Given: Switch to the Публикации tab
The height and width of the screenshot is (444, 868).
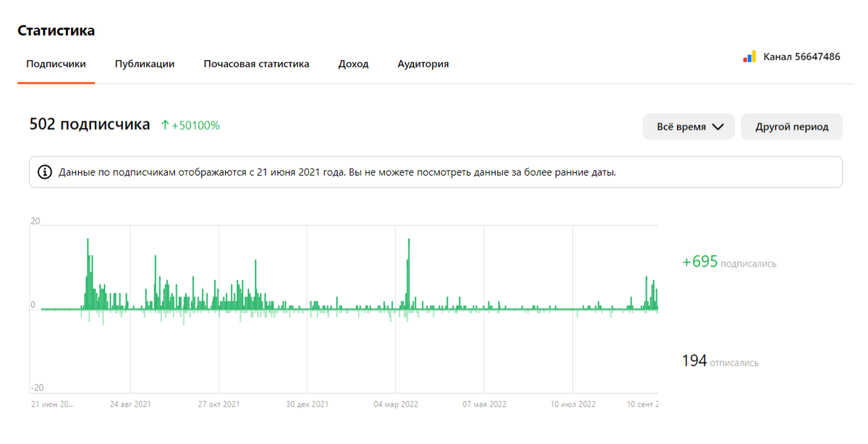Looking at the screenshot, I should 145,64.
